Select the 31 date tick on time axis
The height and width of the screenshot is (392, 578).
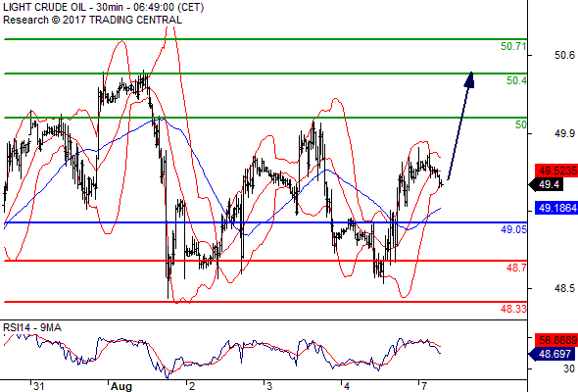click(39, 386)
